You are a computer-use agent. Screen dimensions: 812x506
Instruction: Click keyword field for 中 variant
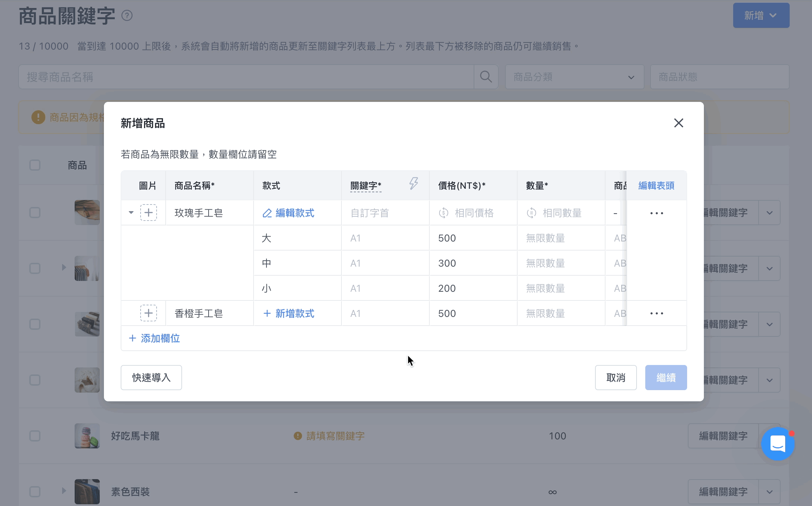pyautogui.click(x=385, y=263)
